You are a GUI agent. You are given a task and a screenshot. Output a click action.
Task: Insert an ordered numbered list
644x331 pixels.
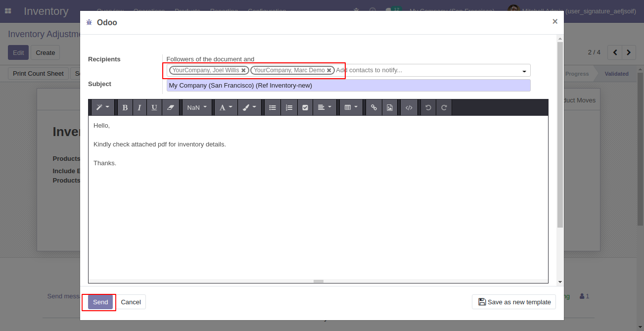click(x=289, y=107)
